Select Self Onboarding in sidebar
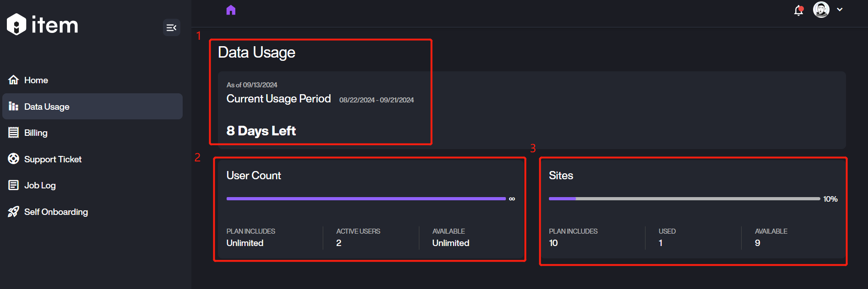This screenshot has width=868, height=289. (56, 212)
